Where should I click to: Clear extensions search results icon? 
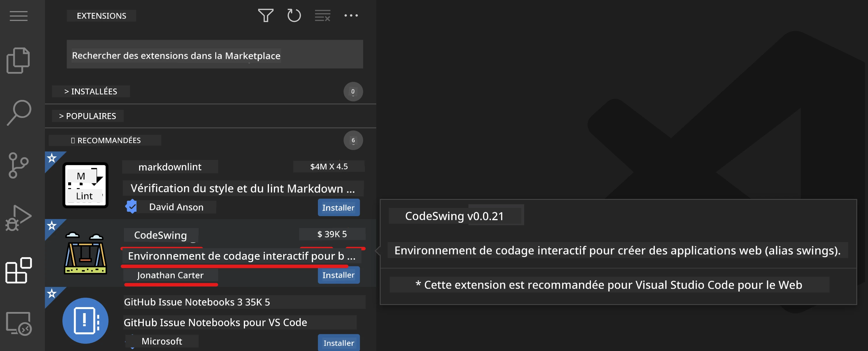[323, 15]
